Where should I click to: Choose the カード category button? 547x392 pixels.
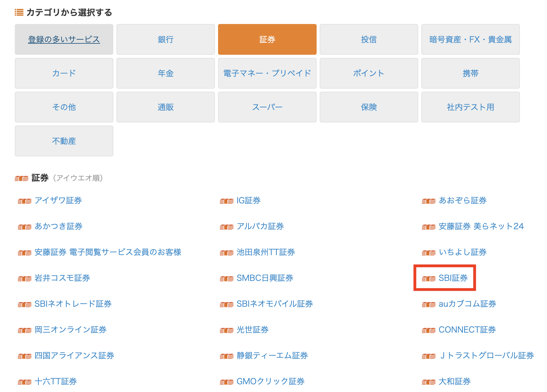pyautogui.click(x=64, y=73)
